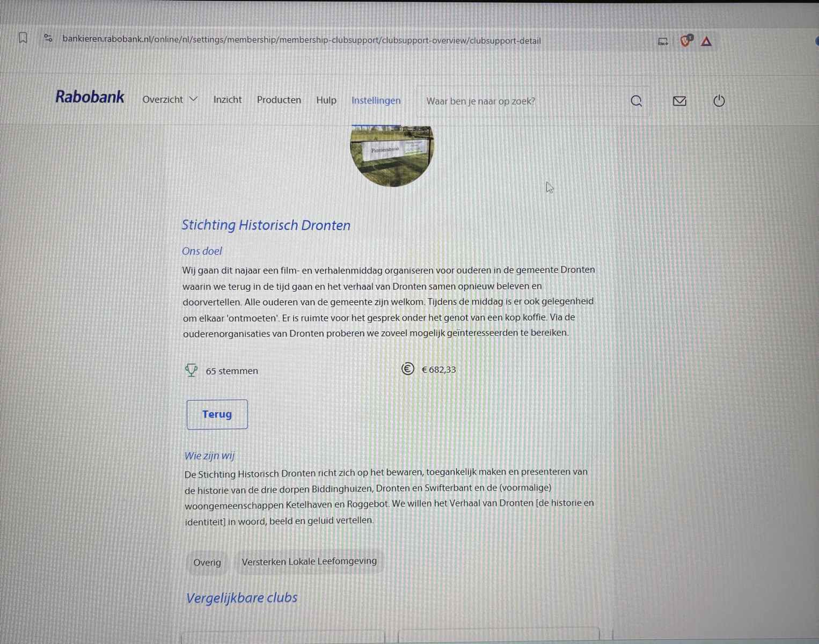Select the Versterken Lokale Leefomgeving tag
This screenshot has height=644, width=819.
click(309, 561)
